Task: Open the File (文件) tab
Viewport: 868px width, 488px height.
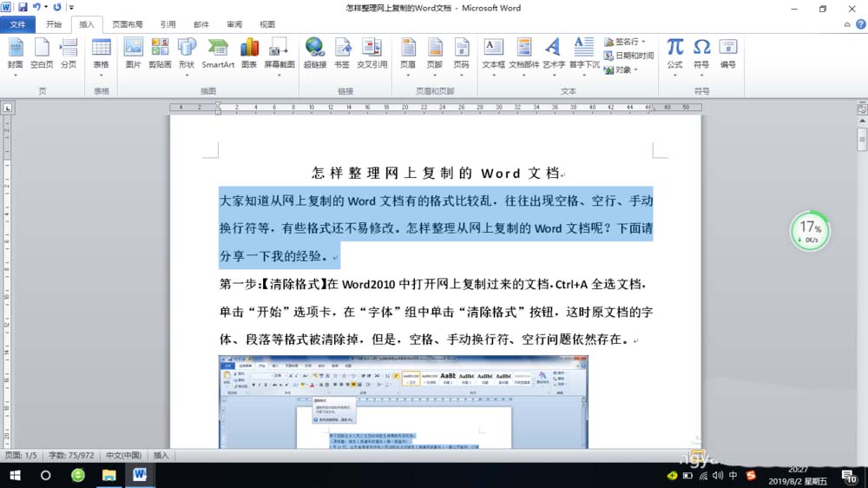Action: click(x=17, y=24)
